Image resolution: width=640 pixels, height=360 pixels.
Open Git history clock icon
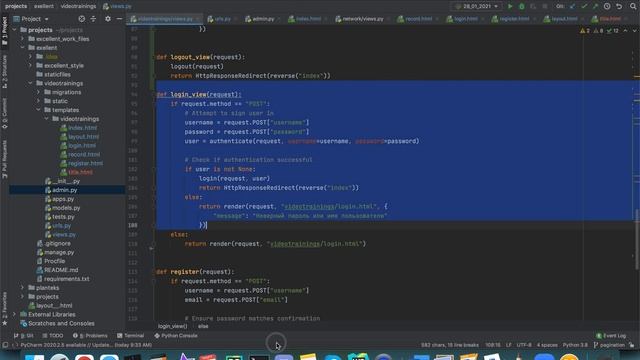coord(607,6)
